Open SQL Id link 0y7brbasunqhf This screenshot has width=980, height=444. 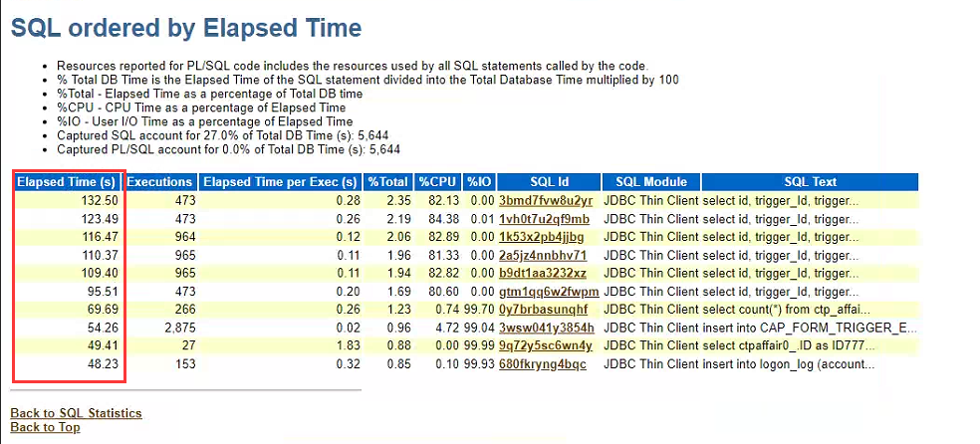[543, 310]
